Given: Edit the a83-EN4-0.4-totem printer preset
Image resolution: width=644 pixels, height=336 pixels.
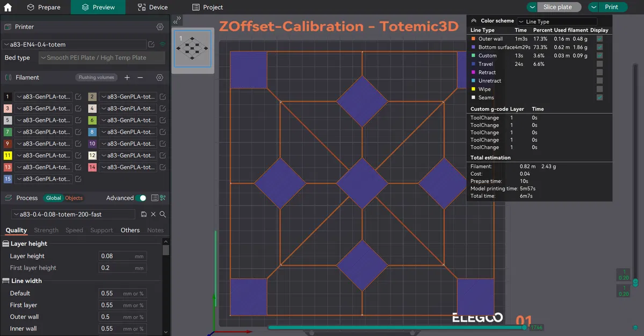Looking at the screenshot, I should 151,45.
